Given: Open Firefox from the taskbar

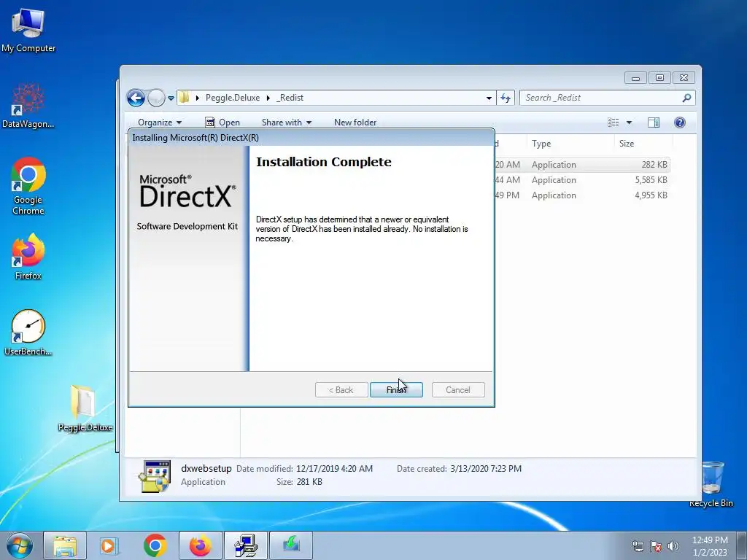Looking at the screenshot, I should pos(200,545).
